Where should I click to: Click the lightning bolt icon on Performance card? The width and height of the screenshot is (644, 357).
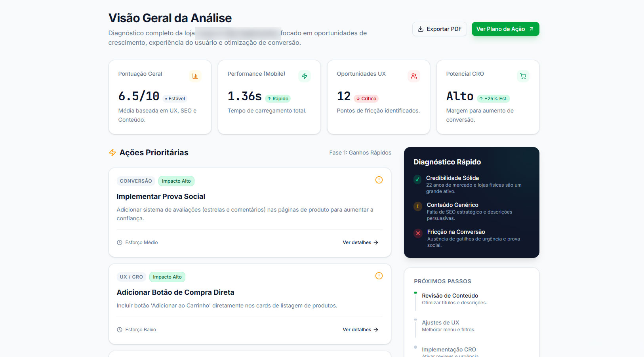[x=305, y=76]
